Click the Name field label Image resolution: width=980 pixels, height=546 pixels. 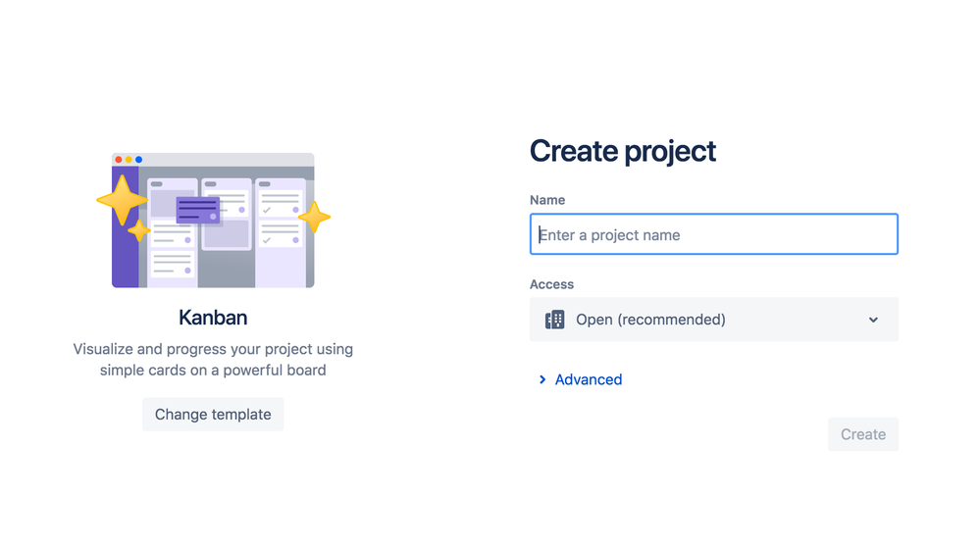pyautogui.click(x=547, y=200)
